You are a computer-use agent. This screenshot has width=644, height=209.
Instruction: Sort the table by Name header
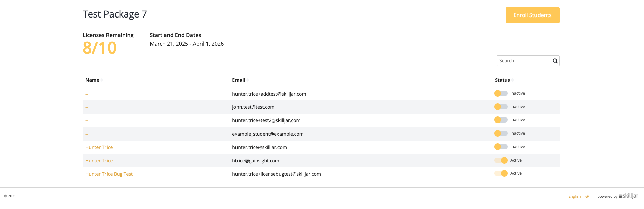pyautogui.click(x=92, y=80)
